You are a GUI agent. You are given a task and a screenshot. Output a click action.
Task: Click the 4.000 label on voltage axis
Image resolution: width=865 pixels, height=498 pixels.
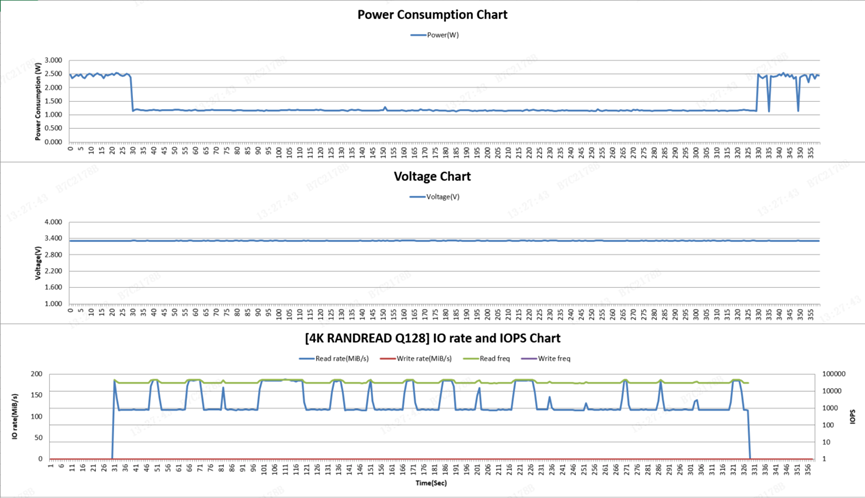54,222
